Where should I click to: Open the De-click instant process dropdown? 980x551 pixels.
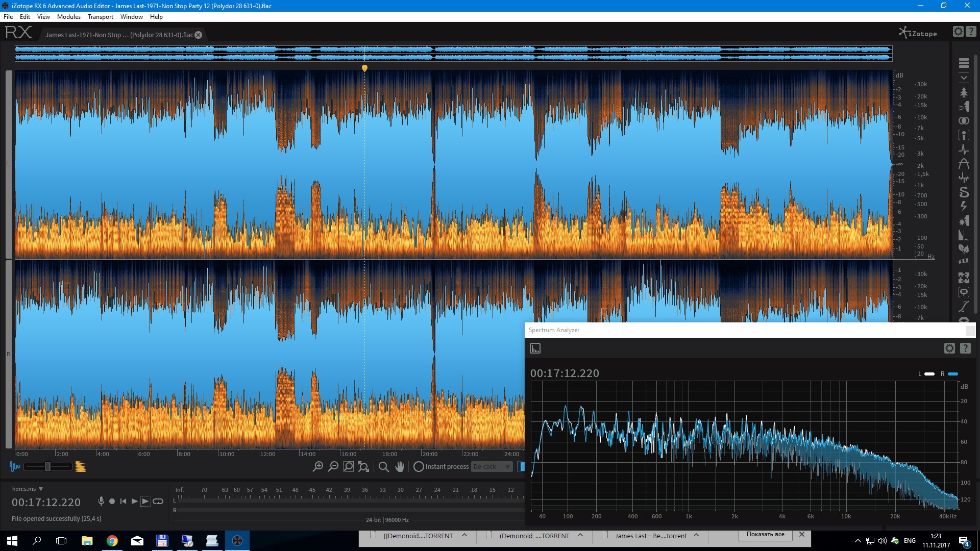tap(492, 466)
